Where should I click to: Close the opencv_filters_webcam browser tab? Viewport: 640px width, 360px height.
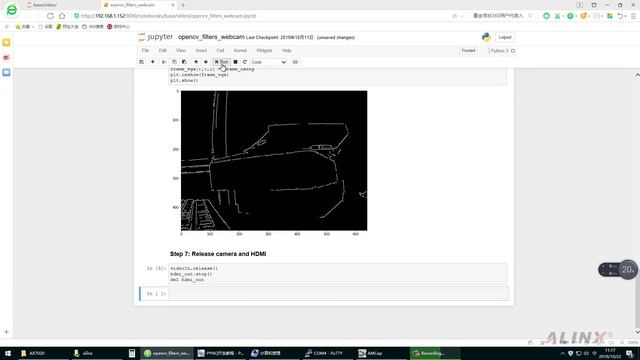pyautogui.click(x=173, y=5)
